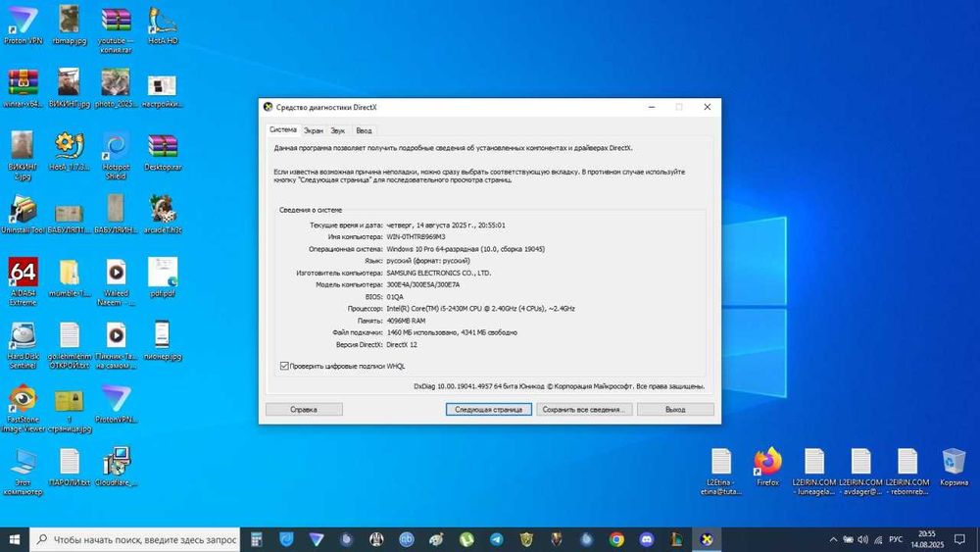Viewport: 980px width, 552px height.
Task: Select the rbmap.jpg desktop file
Action: pyautogui.click(x=70, y=25)
